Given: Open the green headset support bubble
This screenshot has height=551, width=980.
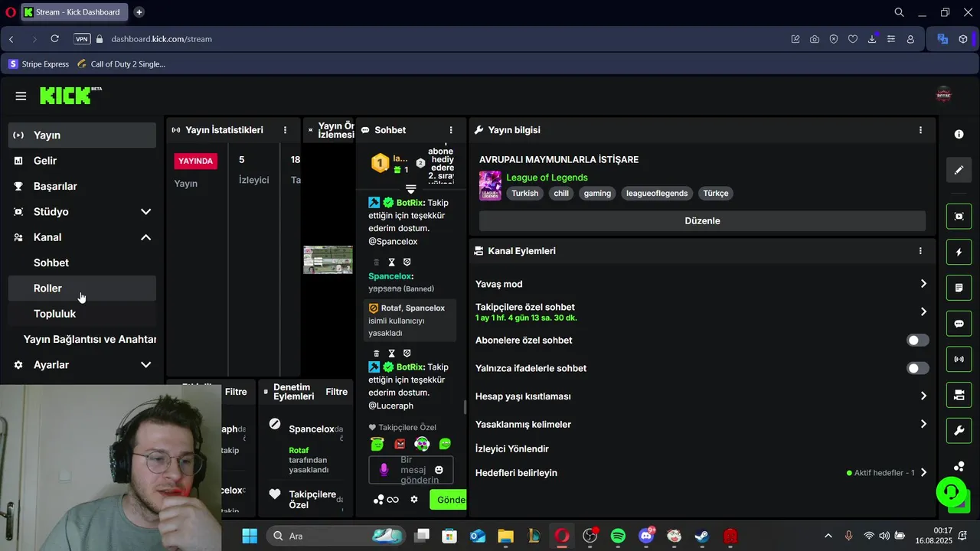Looking at the screenshot, I should (951, 491).
